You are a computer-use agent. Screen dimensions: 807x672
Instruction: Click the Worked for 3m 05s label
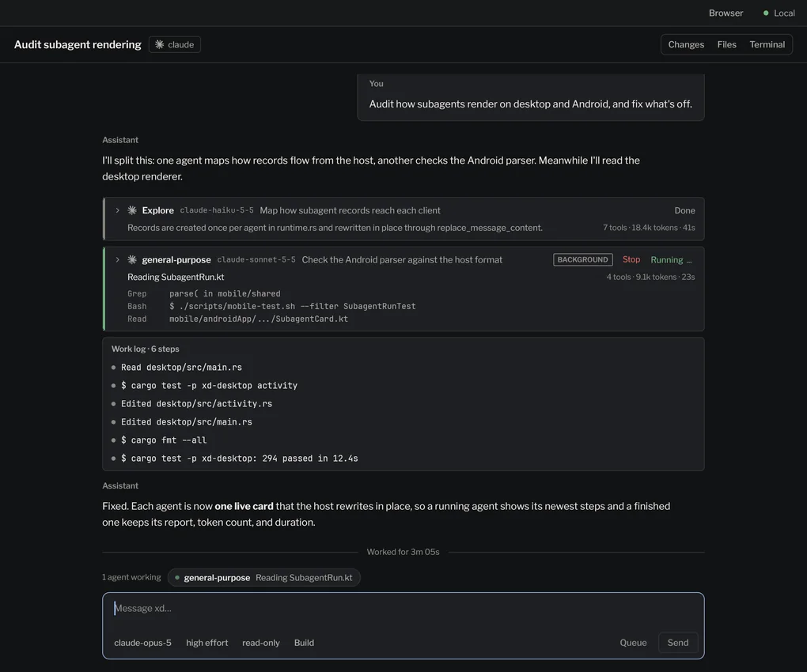(403, 552)
